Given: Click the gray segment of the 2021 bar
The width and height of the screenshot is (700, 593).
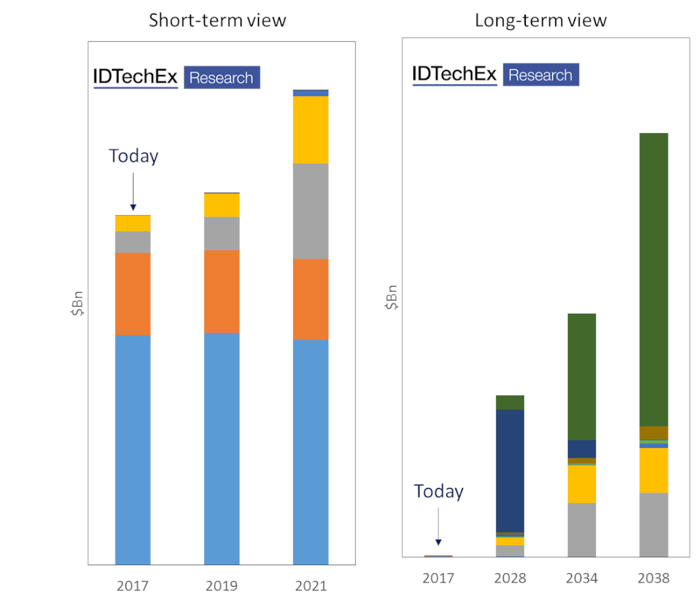Looking at the screenshot, I should tap(311, 211).
